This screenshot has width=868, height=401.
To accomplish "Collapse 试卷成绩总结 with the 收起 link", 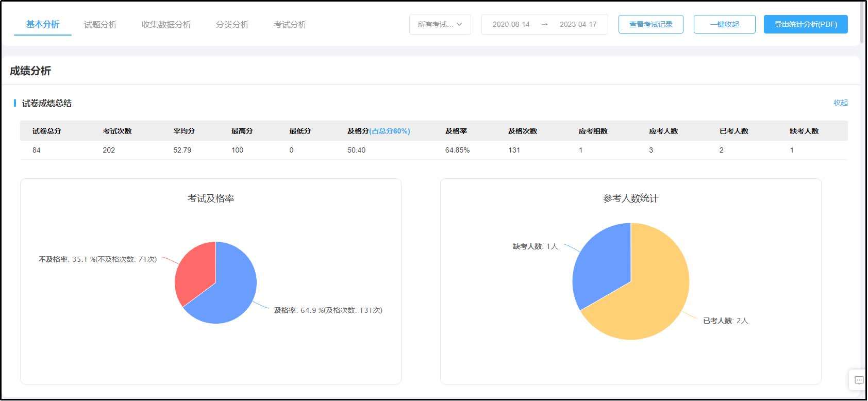I will [840, 103].
